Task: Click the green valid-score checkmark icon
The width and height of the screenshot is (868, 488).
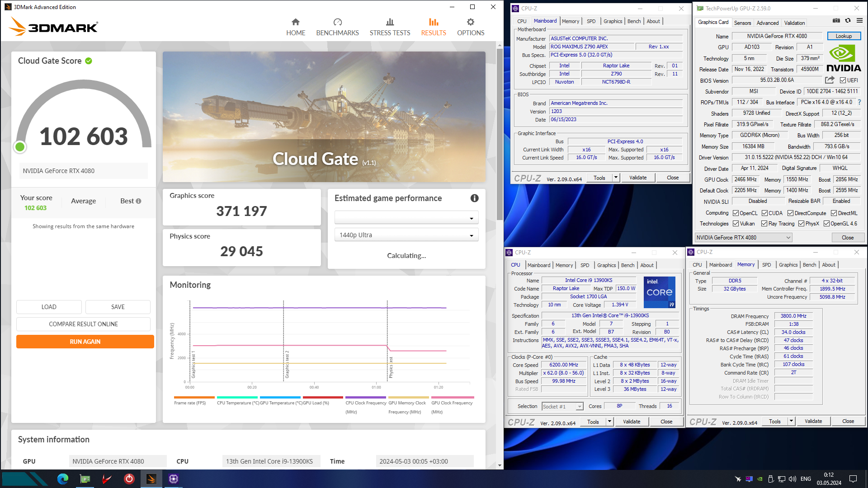Action: click(89, 61)
